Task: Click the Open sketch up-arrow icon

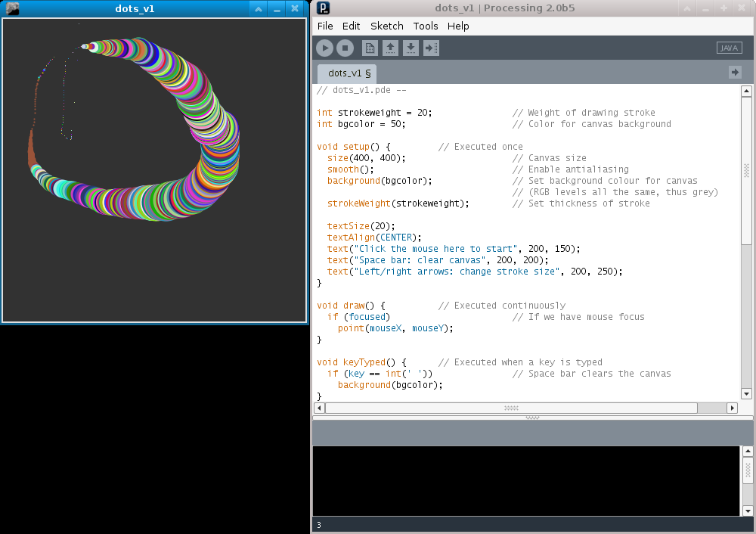Action: pos(390,48)
